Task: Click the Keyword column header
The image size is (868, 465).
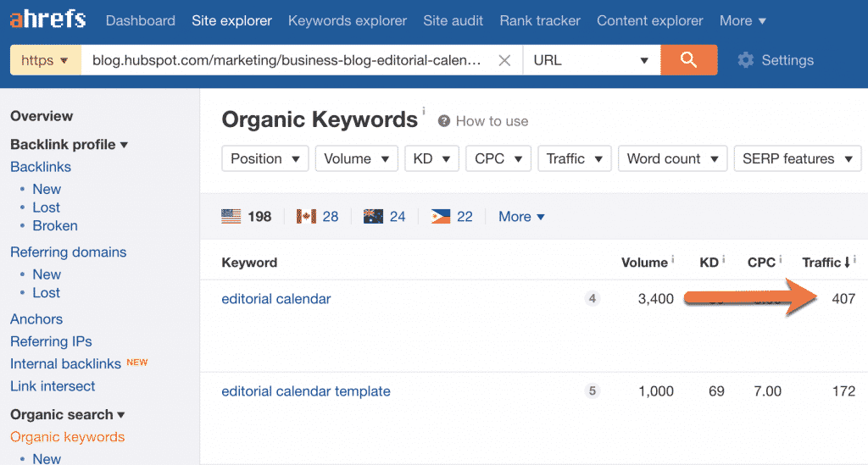Action: (250, 263)
